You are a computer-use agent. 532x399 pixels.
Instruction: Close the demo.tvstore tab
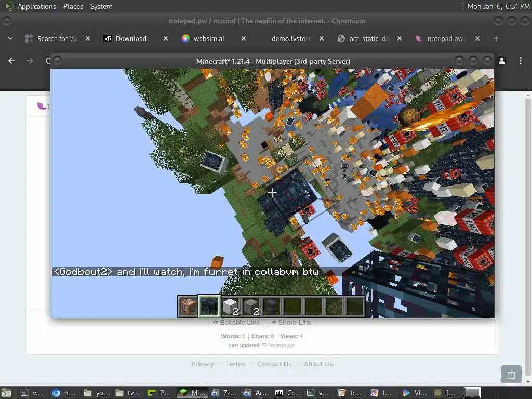point(322,38)
